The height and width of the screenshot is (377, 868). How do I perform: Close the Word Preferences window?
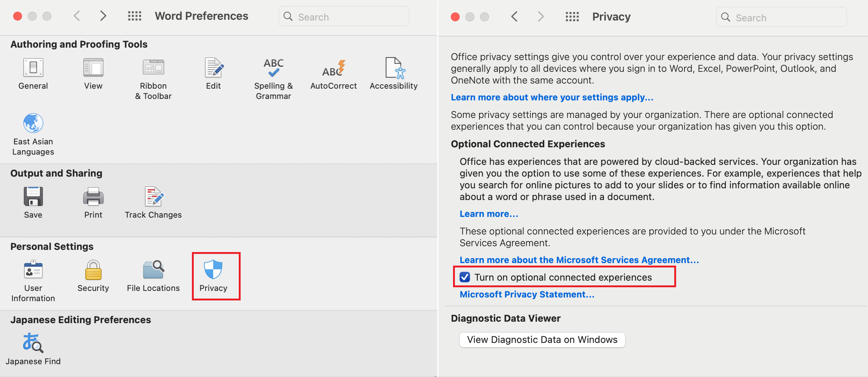(18, 16)
